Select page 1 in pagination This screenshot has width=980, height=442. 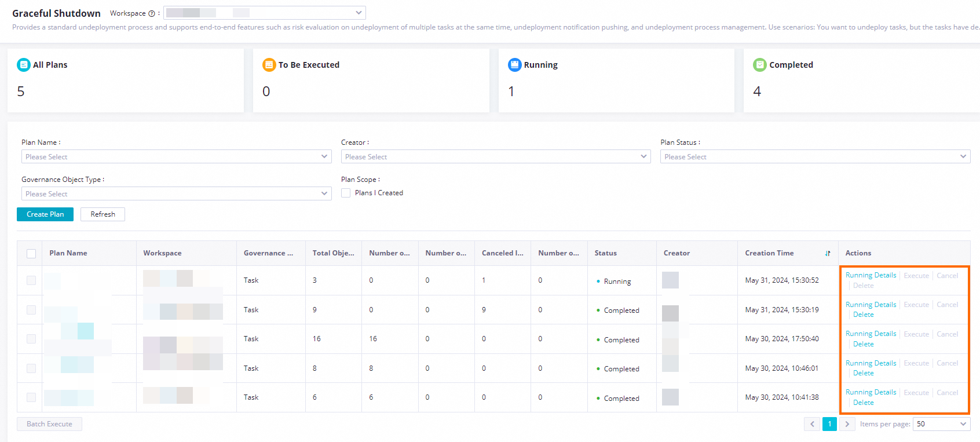click(x=829, y=424)
